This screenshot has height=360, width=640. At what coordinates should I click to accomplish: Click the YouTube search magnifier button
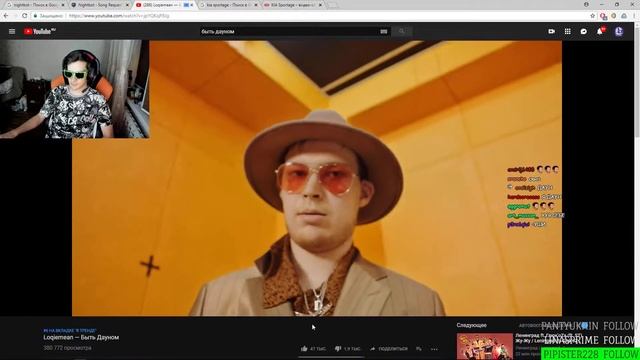[402, 31]
